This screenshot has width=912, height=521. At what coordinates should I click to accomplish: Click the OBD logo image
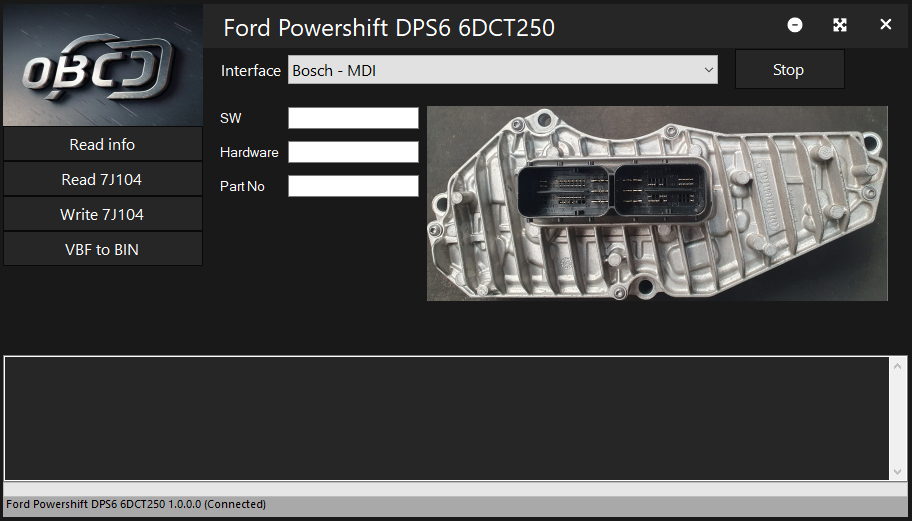tap(103, 65)
